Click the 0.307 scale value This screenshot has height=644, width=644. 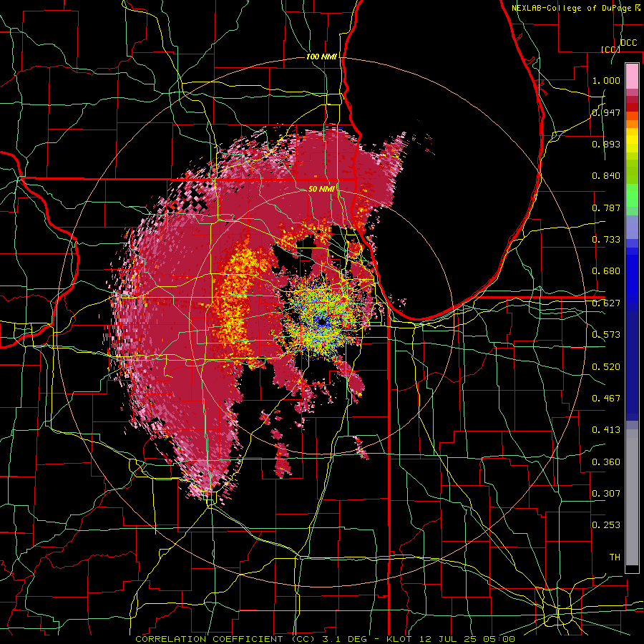[606, 493]
